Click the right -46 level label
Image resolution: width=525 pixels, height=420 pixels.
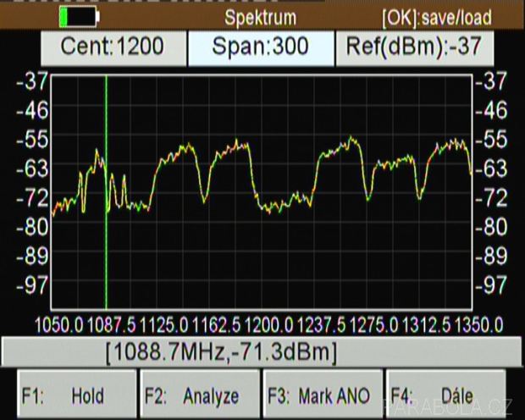pyautogui.click(x=491, y=110)
